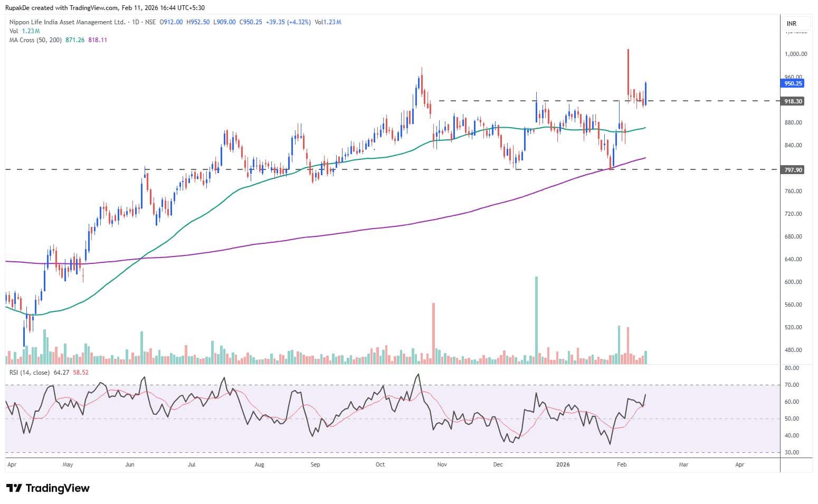This screenshot has height=504, width=818.
Task: Click the 60.00 RSI axis label
Action: (792, 402)
